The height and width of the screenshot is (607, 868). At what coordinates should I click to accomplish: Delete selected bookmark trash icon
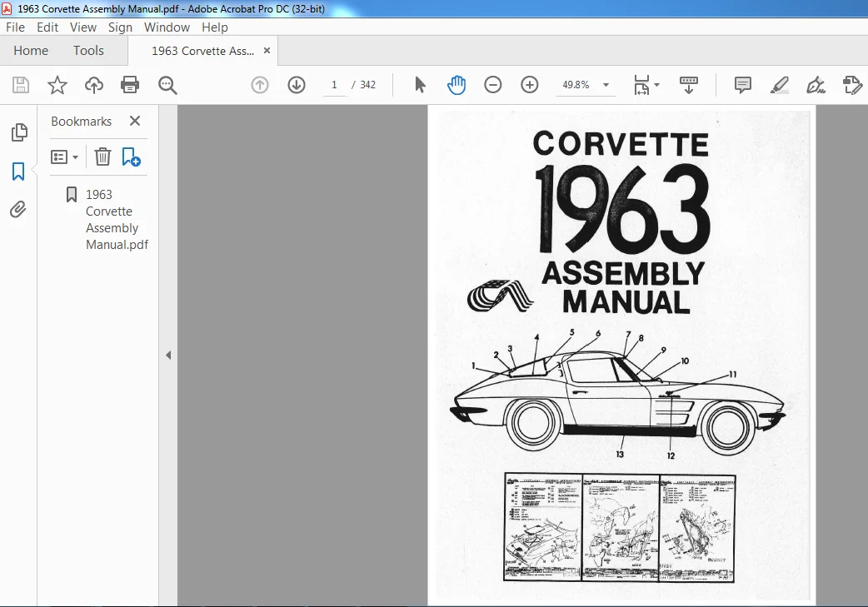(102, 157)
